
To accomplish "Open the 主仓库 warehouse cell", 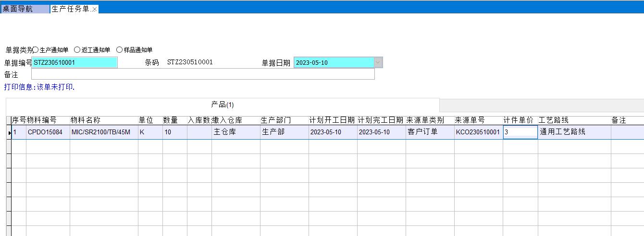I will (x=235, y=132).
